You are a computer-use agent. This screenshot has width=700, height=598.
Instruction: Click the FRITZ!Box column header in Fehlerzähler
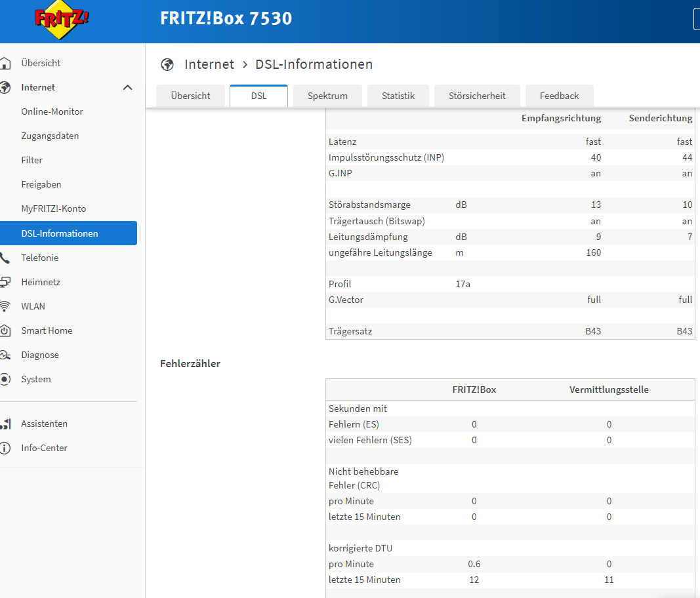(x=474, y=389)
